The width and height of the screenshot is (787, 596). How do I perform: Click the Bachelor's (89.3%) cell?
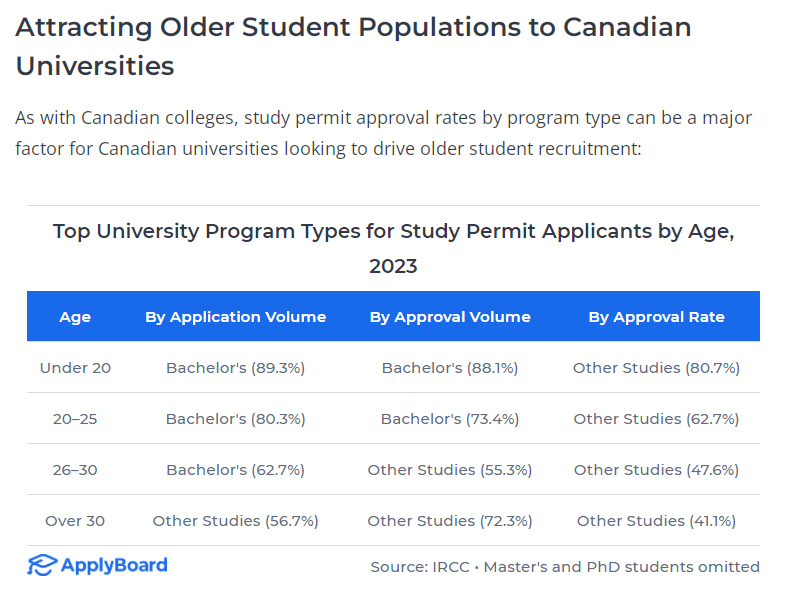pos(235,368)
